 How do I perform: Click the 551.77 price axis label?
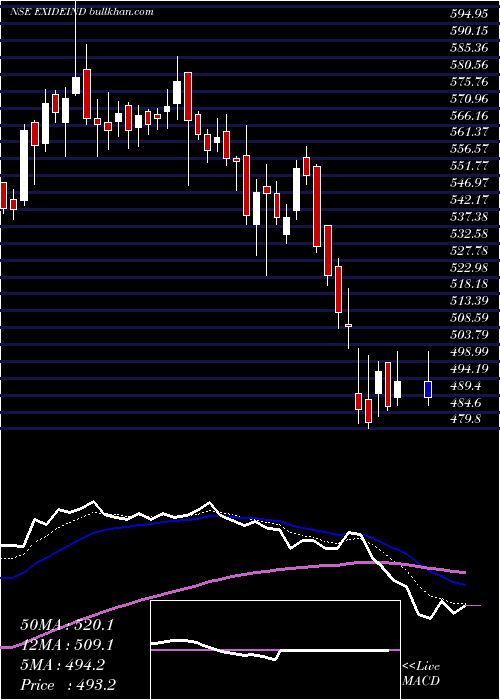[x=469, y=166]
